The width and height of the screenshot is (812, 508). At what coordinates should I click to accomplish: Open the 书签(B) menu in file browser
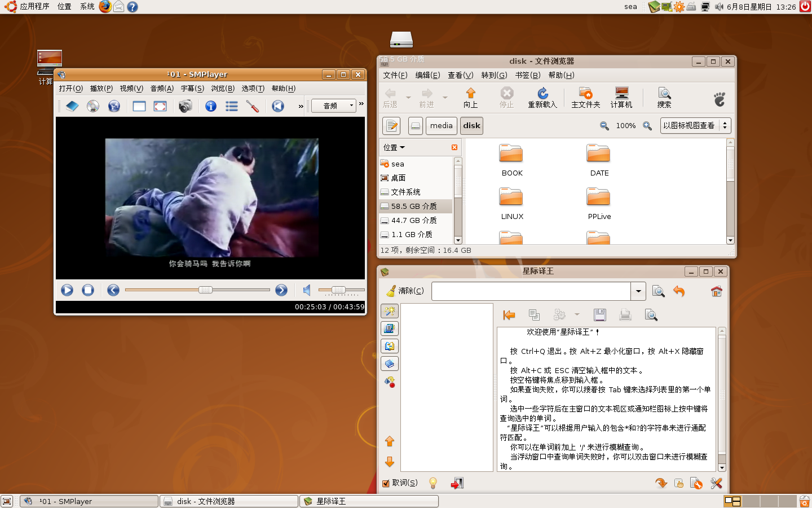pyautogui.click(x=528, y=75)
